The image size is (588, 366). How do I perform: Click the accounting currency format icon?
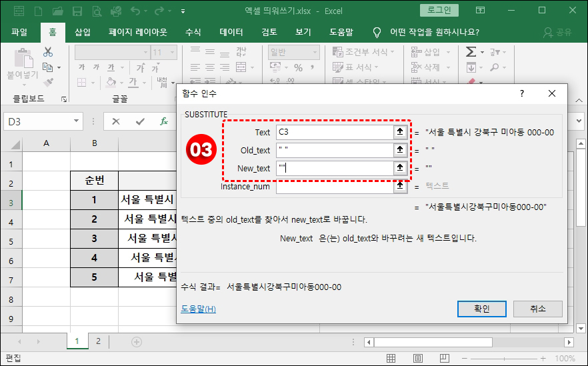click(275, 67)
